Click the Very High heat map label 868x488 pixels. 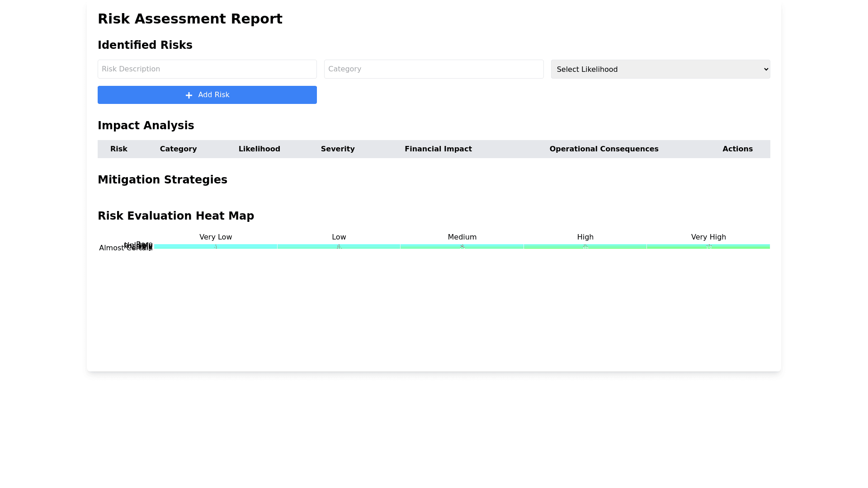coord(708,237)
